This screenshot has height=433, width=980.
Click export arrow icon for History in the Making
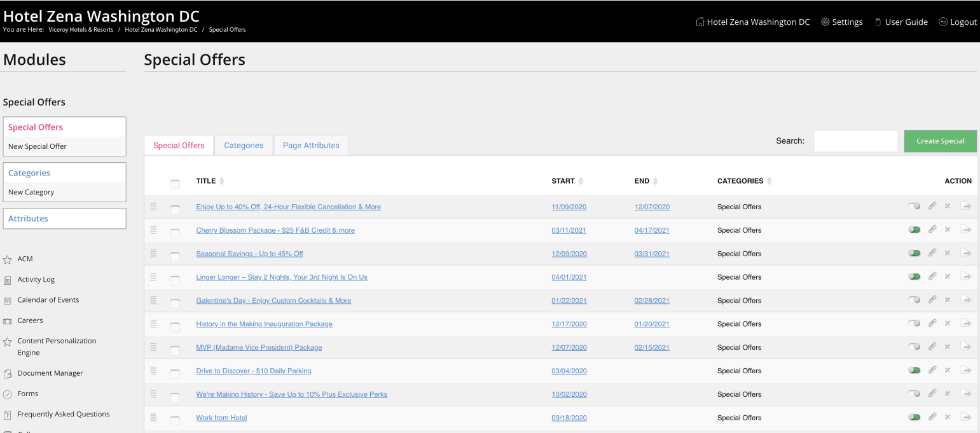click(x=966, y=323)
